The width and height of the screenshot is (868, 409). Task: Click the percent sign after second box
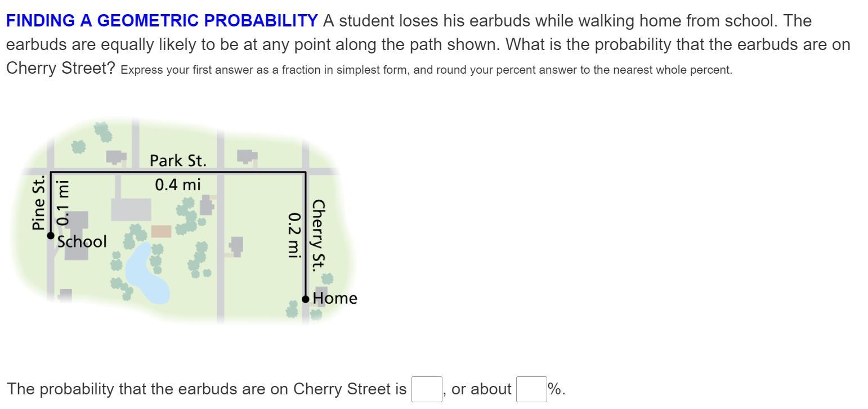554,389
